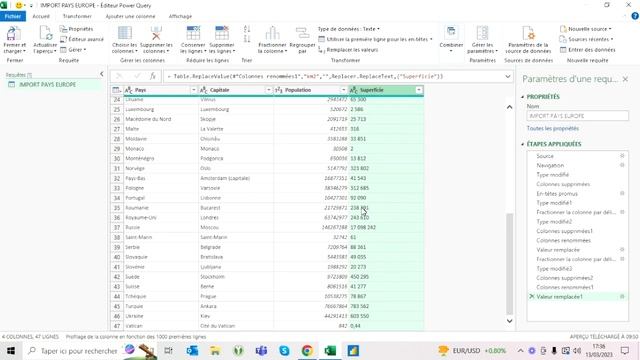The width and height of the screenshot is (640, 360).
Task: Open Google Chrome from the taskbar
Action: [307, 351]
